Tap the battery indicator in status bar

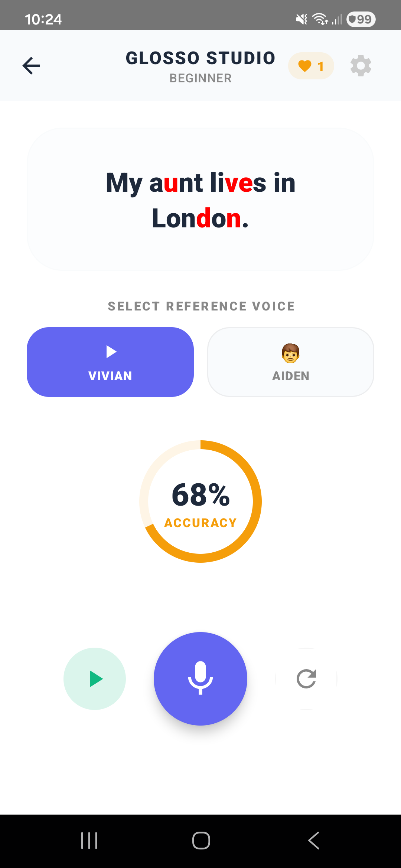point(361,19)
